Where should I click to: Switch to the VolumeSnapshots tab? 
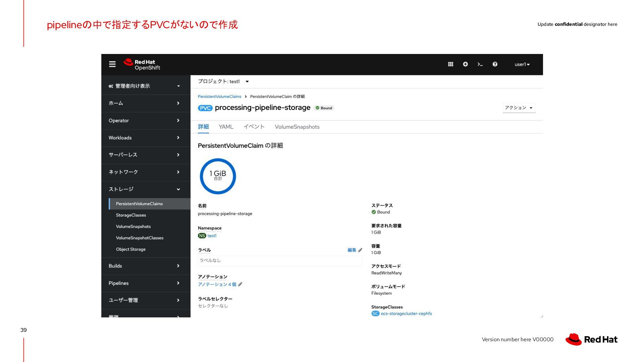click(297, 127)
